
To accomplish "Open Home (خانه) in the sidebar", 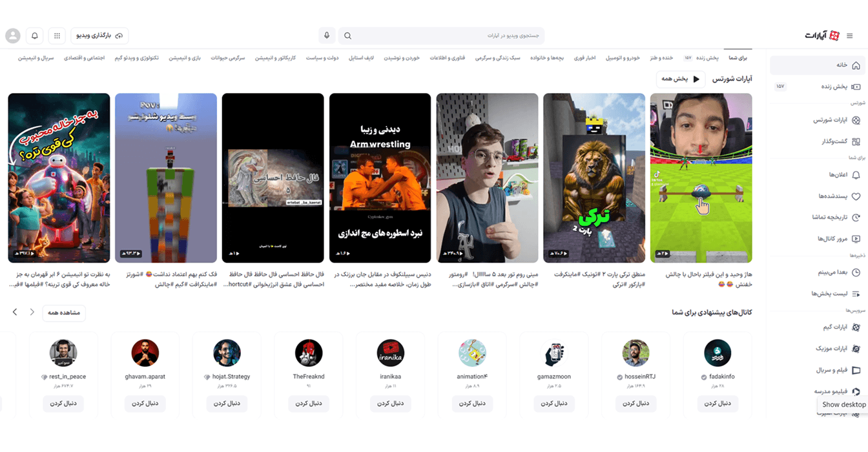I will pyautogui.click(x=817, y=65).
